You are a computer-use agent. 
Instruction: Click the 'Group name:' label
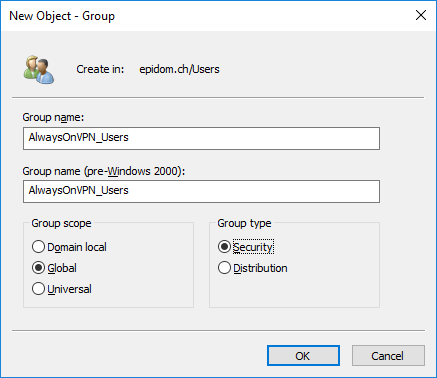[53, 117]
